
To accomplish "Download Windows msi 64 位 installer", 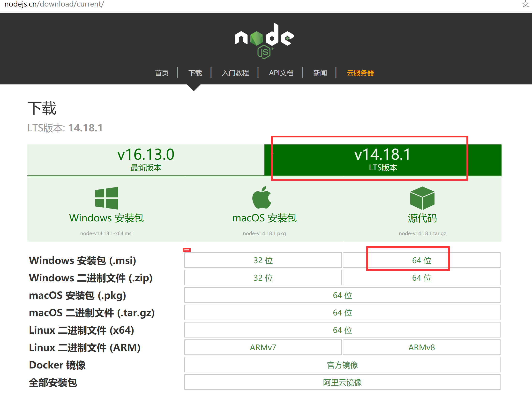I will [x=421, y=260].
